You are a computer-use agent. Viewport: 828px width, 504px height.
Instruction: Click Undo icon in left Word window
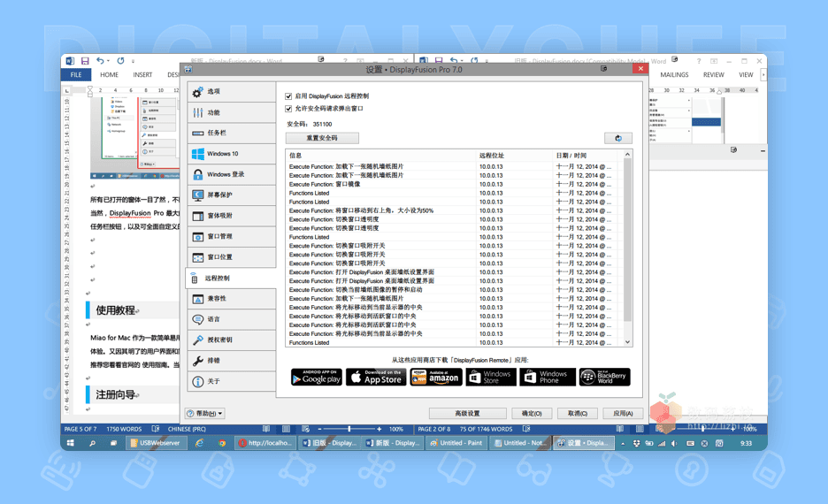[x=100, y=61]
